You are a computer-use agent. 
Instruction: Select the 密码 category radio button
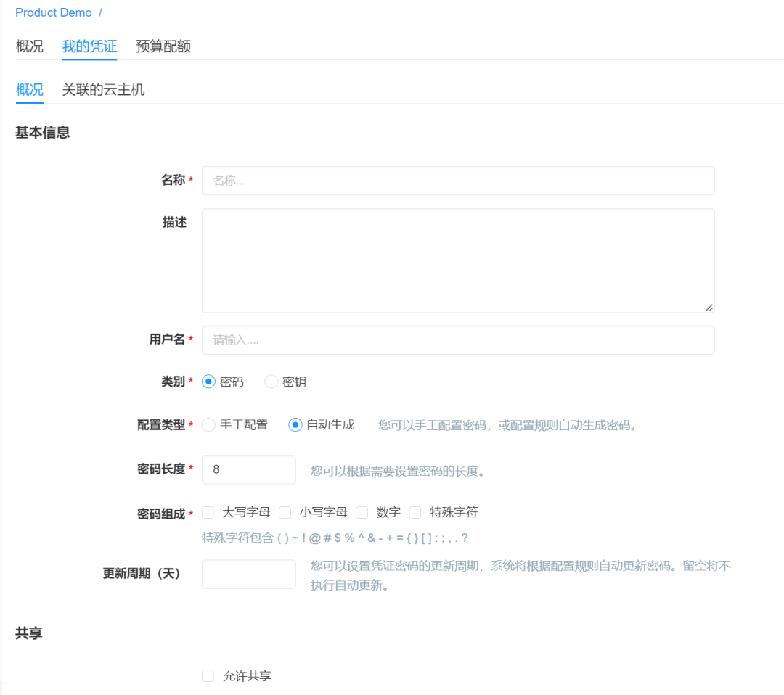click(x=208, y=382)
